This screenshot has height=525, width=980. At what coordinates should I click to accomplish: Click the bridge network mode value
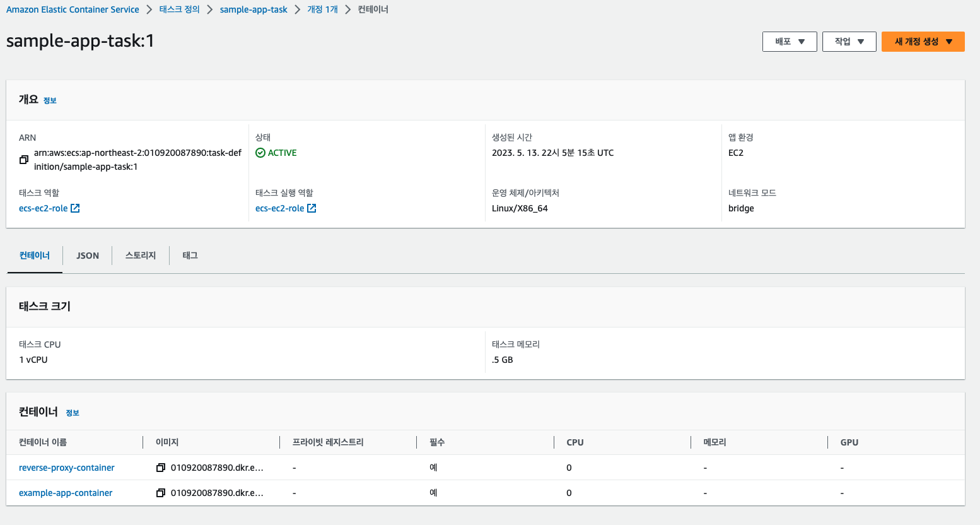(741, 208)
